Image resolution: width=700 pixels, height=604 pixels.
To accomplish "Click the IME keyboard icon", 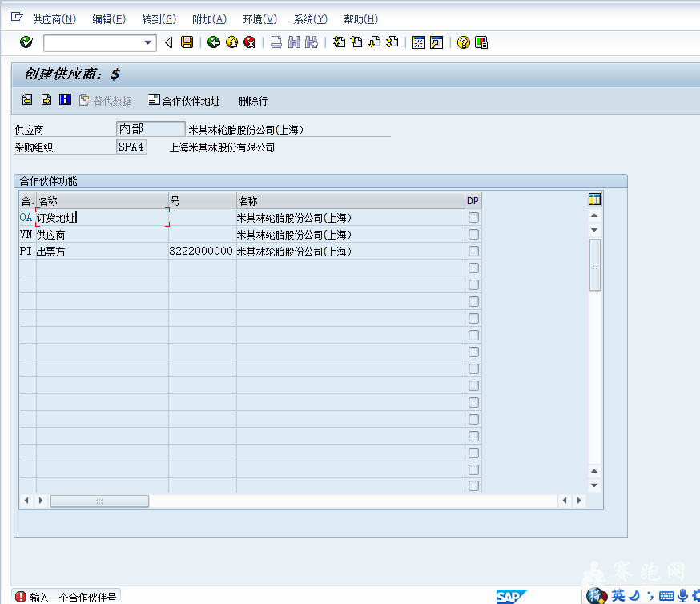I will [x=666, y=596].
